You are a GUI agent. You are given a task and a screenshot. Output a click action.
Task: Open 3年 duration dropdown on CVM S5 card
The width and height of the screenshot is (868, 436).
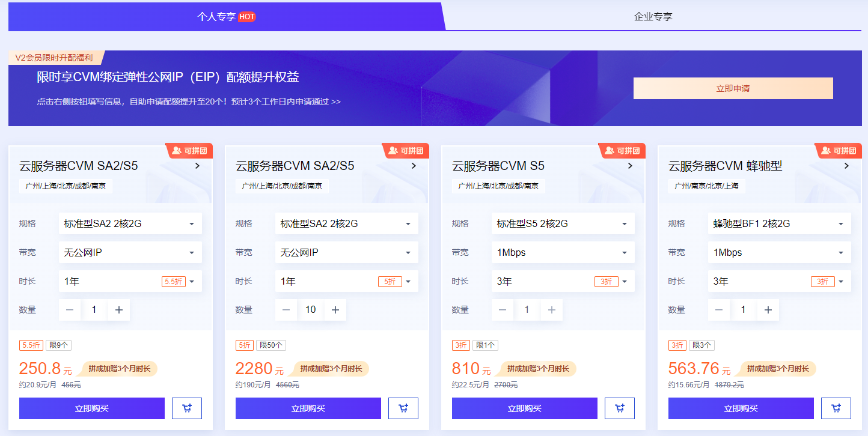(x=563, y=281)
